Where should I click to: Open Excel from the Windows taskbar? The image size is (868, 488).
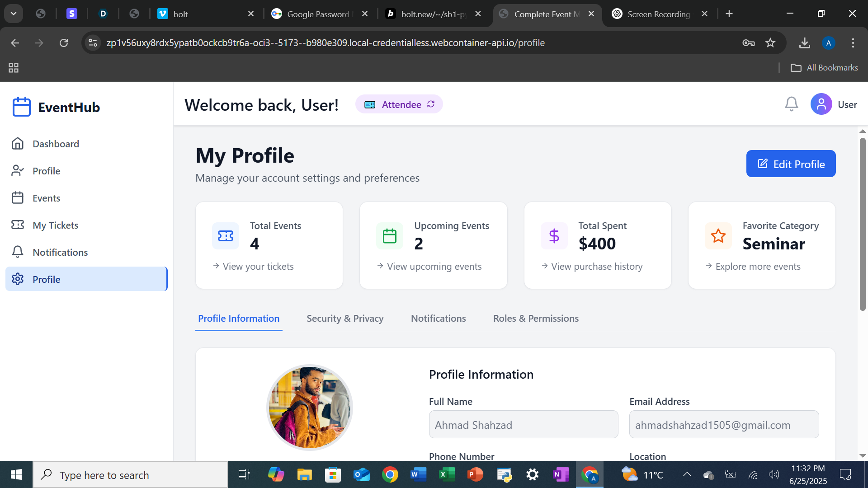[447, 474]
